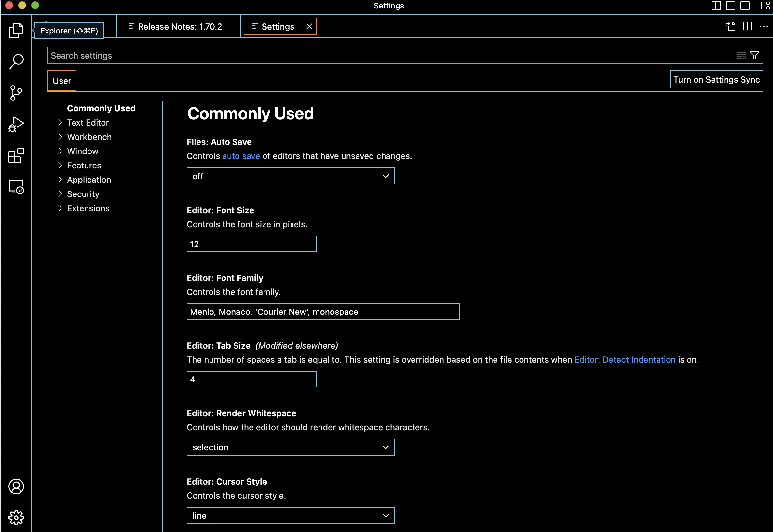Open the Extensions view icon
This screenshot has height=532, width=773.
pos(16,155)
